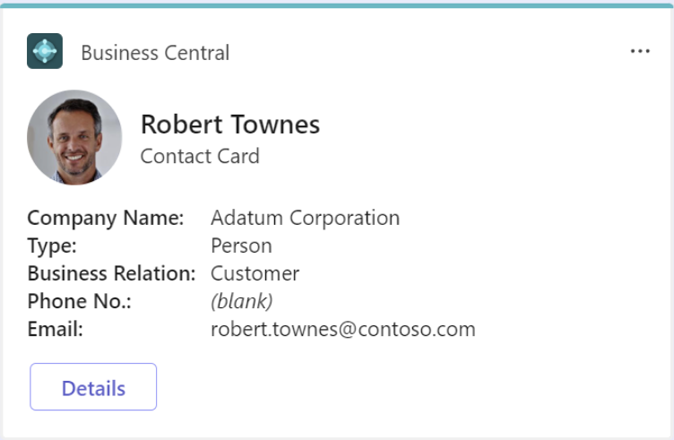674x440 pixels.
Task: Open the more options ellipsis menu
Action: [640, 52]
